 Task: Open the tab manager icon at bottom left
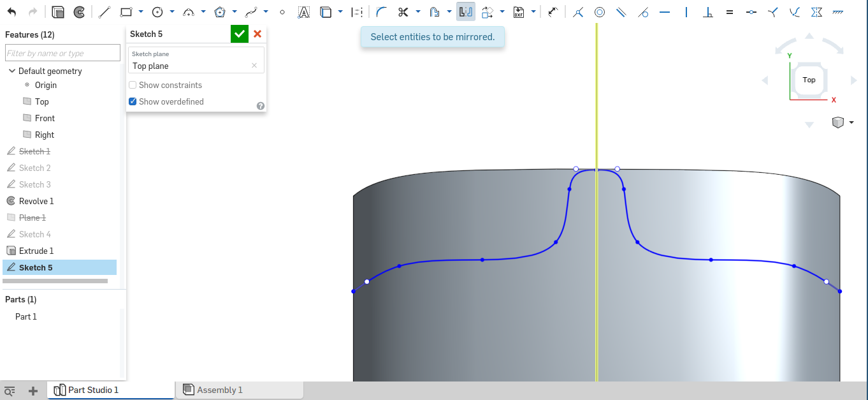click(x=10, y=391)
